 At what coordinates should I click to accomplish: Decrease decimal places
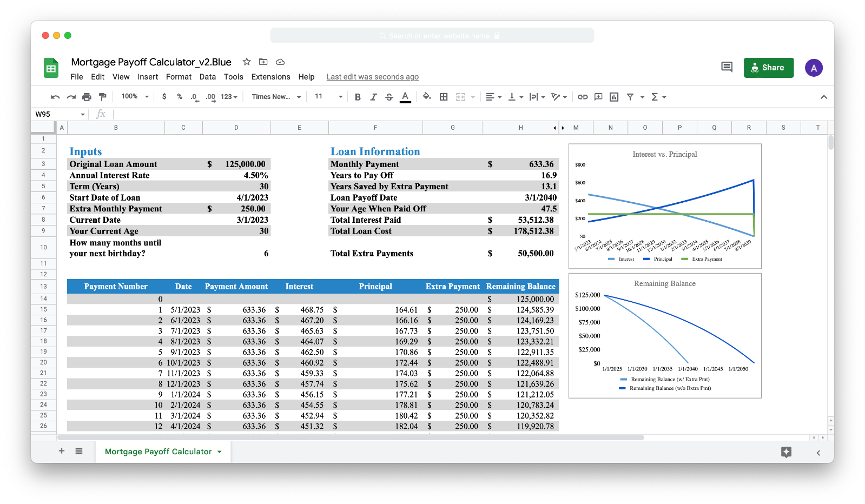tap(194, 97)
